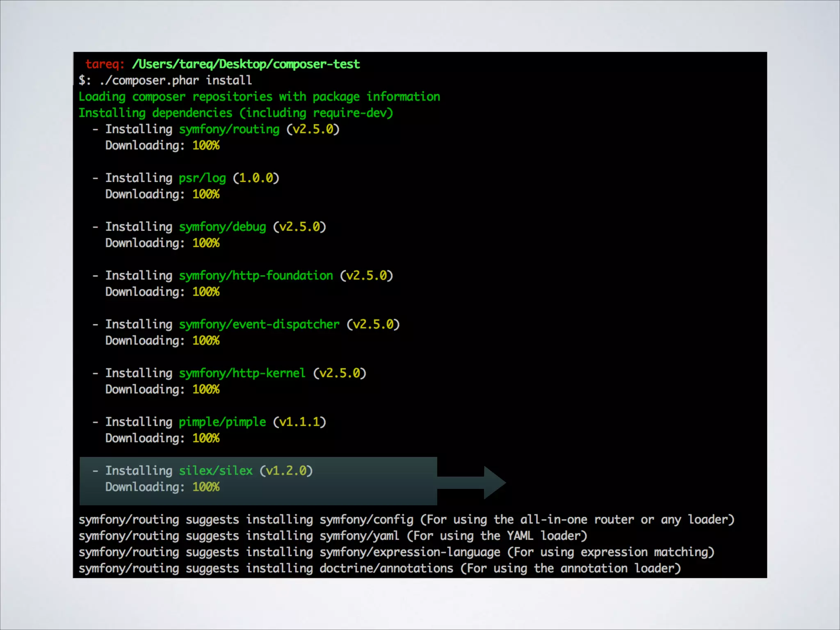This screenshot has width=840, height=630.
Task: Click the Installing dependencies status line
Action: click(235, 113)
